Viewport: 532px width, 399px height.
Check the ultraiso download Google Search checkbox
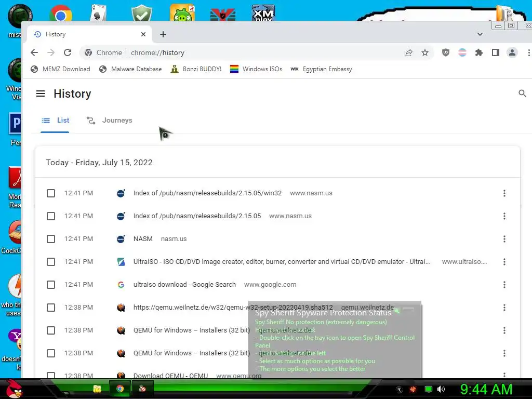tap(51, 285)
